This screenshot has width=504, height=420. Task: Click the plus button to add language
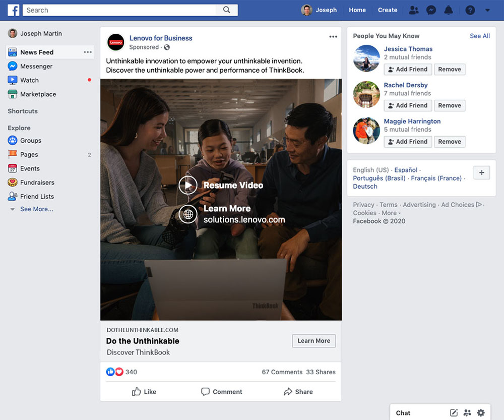point(481,173)
